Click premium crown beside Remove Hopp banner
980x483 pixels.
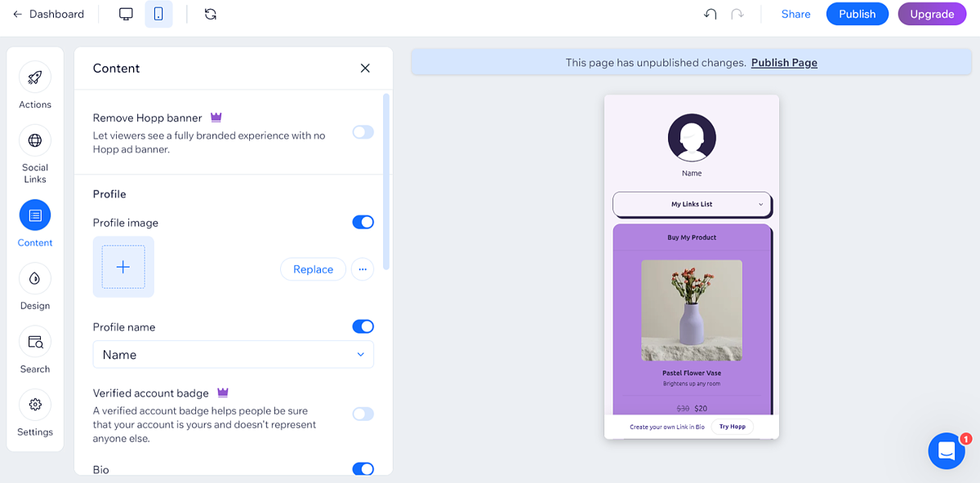216,117
